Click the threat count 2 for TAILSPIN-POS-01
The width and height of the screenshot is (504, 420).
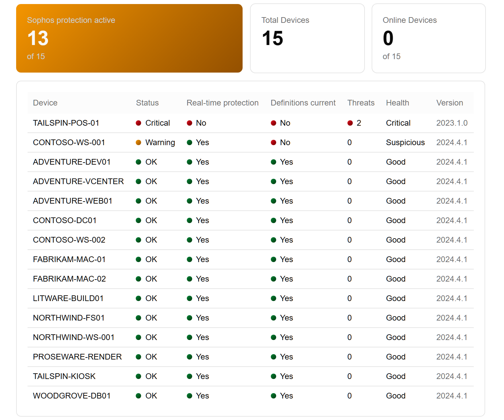(354, 123)
